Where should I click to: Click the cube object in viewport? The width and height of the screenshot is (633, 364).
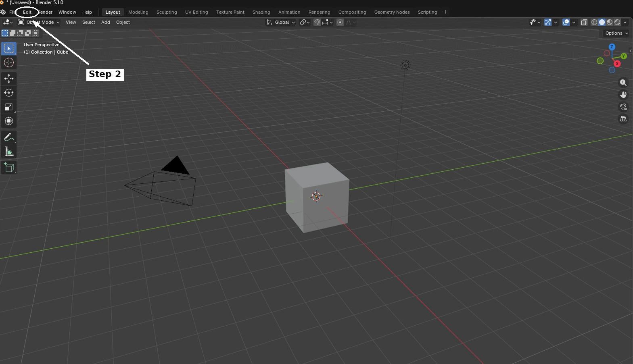pos(317,197)
